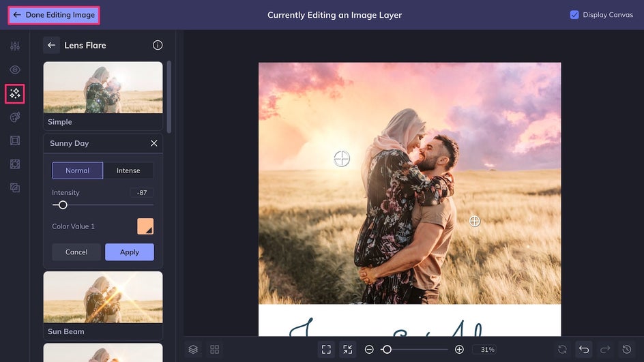Open the grid view icon
644x362 pixels.
coord(214,349)
